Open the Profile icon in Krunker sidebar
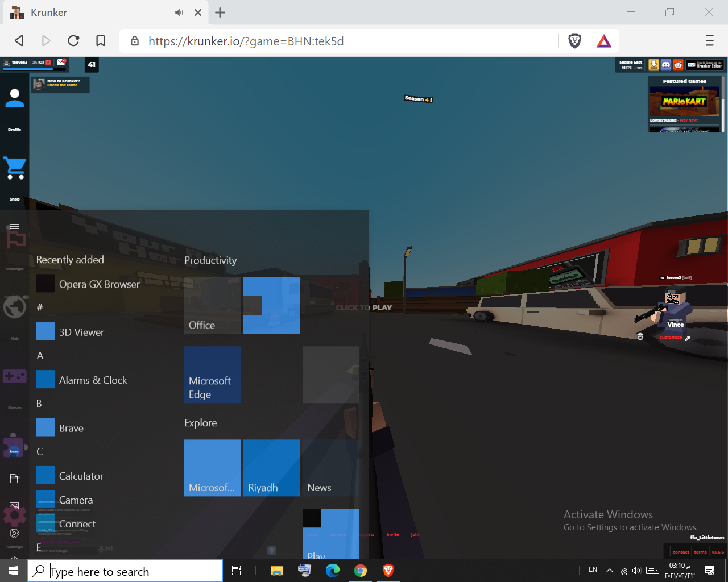Viewport: 728px width, 582px height. click(15, 99)
